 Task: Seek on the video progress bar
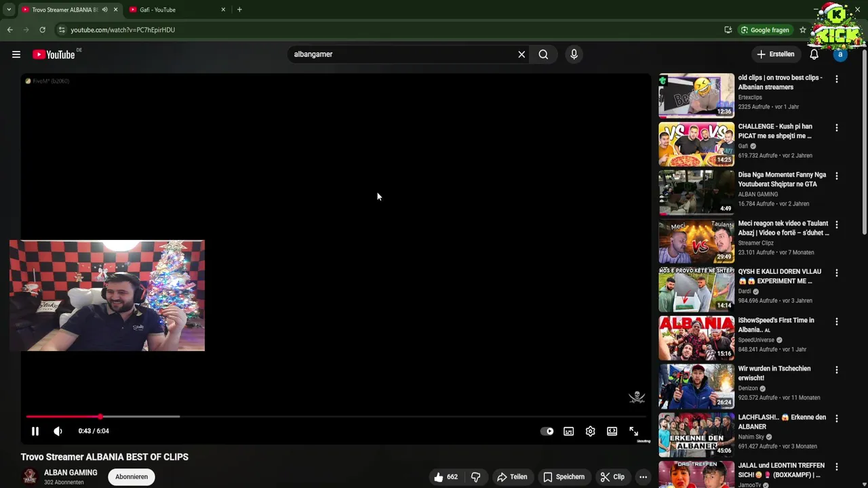tap(336, 416)
